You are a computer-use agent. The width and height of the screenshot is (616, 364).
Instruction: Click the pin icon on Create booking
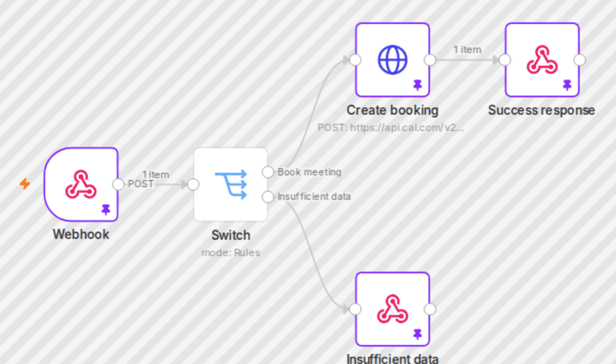point(417,85)
